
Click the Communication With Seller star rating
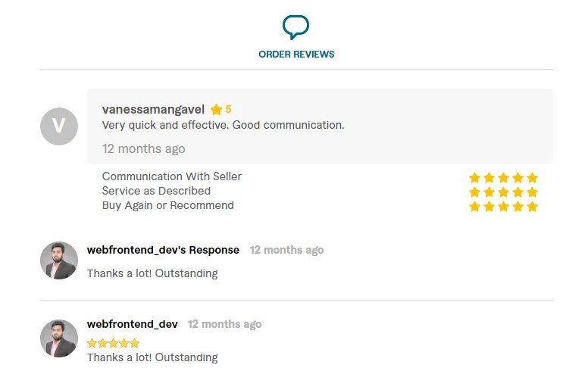[x=503, y=177]
